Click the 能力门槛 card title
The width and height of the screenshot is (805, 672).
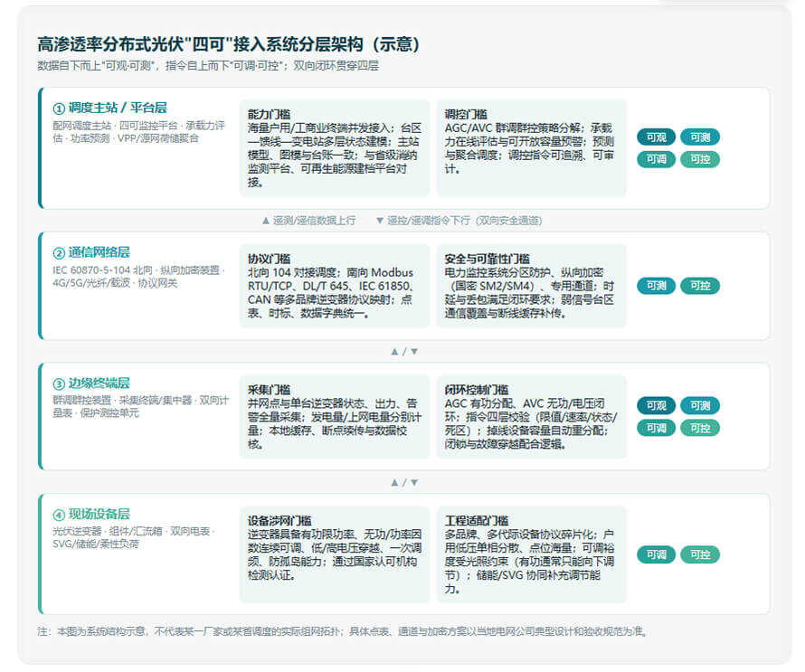pyautogui.click(x=269, y=115)
